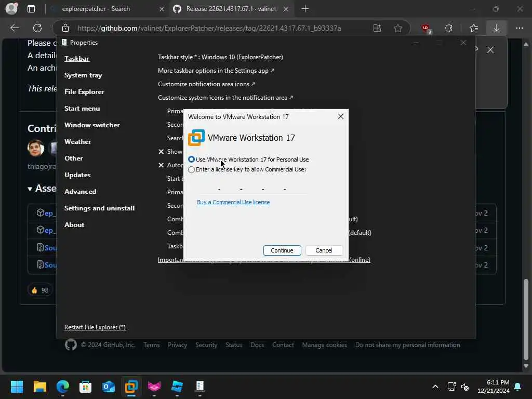Viewport: 532px width, 399px height.
Task: Open GitHub footer Terms link
Action: [x=151, y=345]
